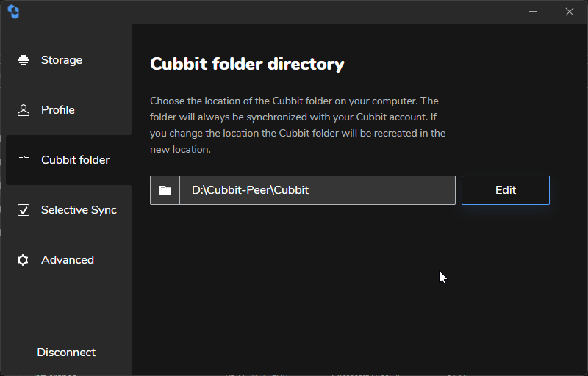Click the folder icon beside directory path
The image size is (588, 376).
pos(165,190)
